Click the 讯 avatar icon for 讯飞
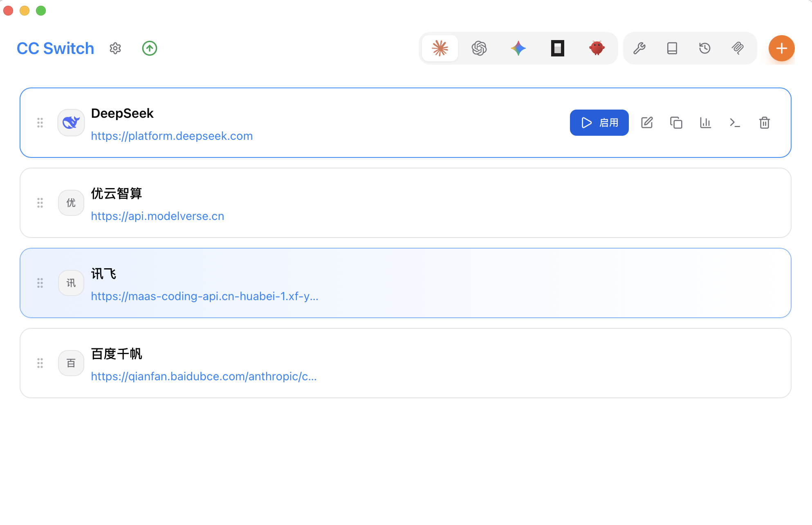The image size is (812, 525). (71, 283)
